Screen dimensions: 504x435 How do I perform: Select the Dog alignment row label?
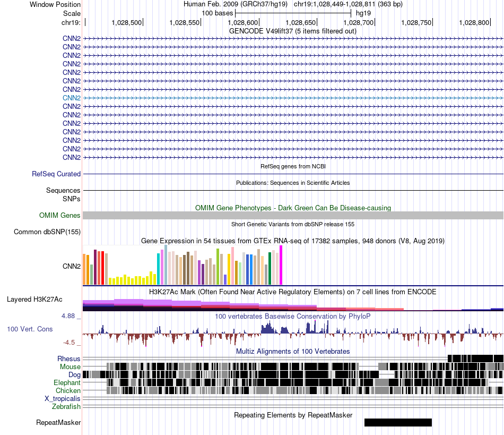[74, 375]
